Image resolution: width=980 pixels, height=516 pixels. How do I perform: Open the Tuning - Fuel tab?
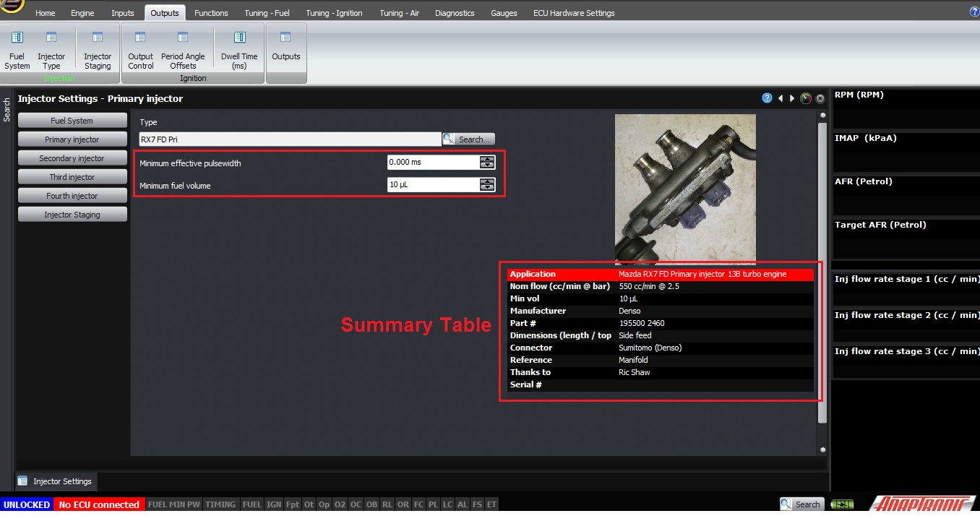pos(267,13)
